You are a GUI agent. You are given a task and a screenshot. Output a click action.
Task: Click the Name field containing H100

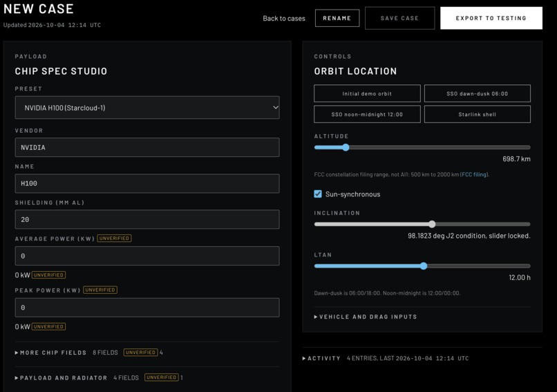(x=147, y=183)
